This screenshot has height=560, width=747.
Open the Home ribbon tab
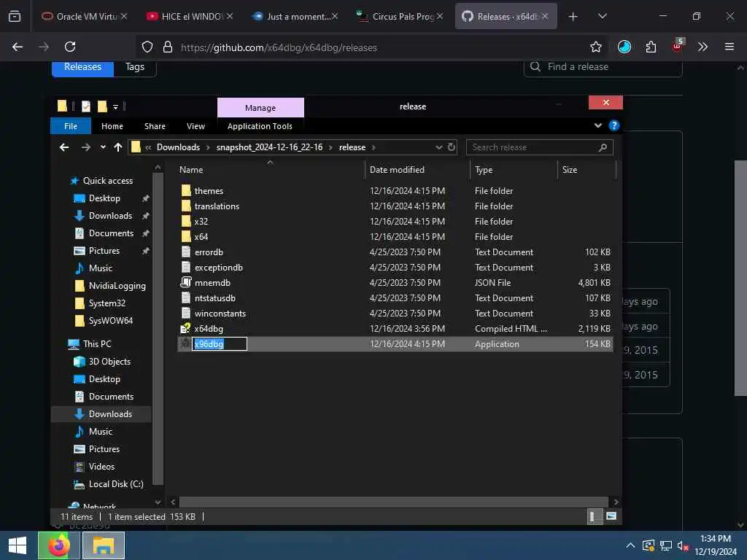click(112, 126)
